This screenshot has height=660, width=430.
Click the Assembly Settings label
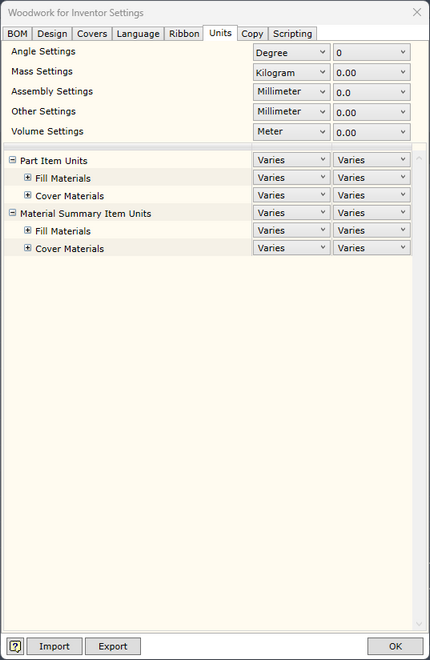point(52,91)
